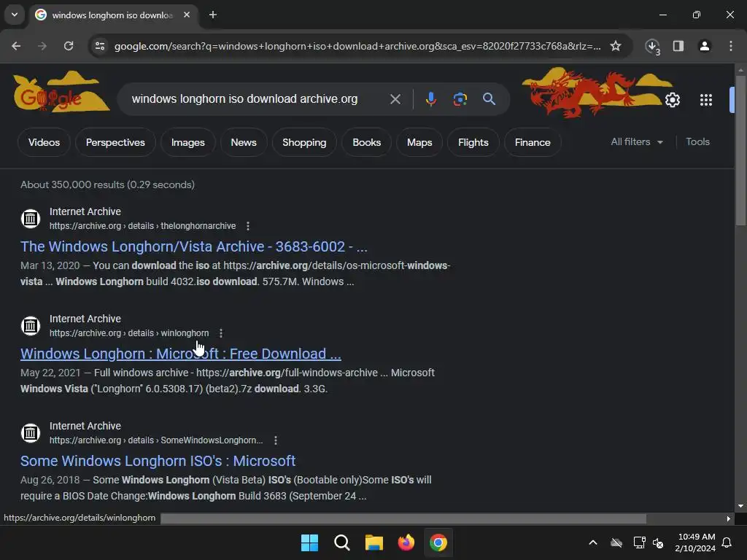View site information icon in address bar
Screen dimensions: 747x560
coord(100,46)
